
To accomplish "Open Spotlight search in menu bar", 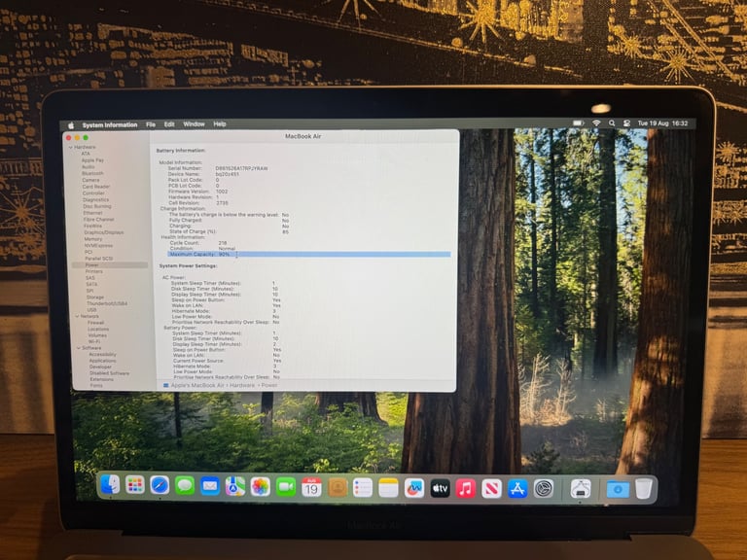I will pos(612,122).
